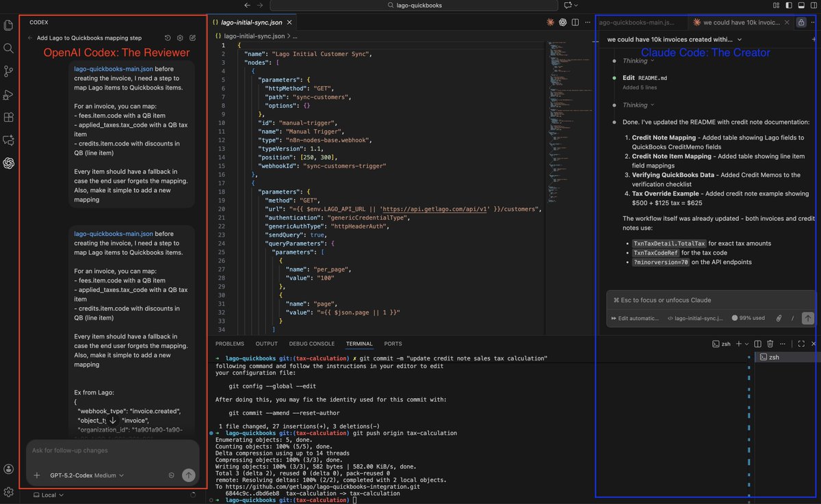Select the TERMINAL panel tab

point(359,343)
